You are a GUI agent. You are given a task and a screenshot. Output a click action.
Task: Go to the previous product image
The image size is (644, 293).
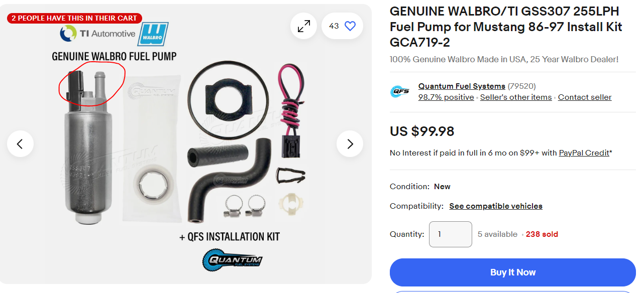(x=20, y=144)
